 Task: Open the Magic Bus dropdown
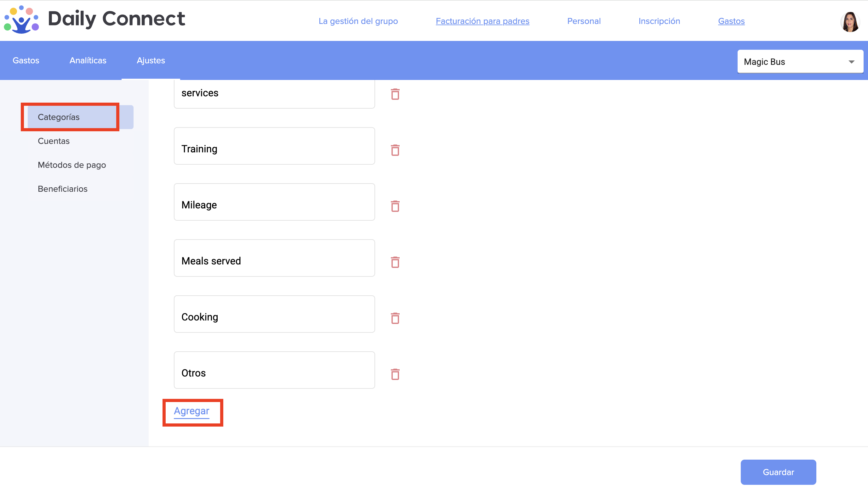pos(800,62)
